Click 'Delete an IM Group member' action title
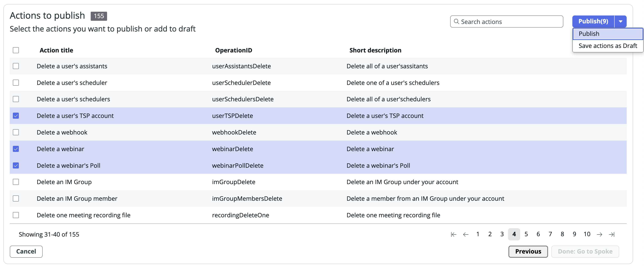Image resolution: width=644 pixels, height=266 pixels. click(x=77, y=198)
